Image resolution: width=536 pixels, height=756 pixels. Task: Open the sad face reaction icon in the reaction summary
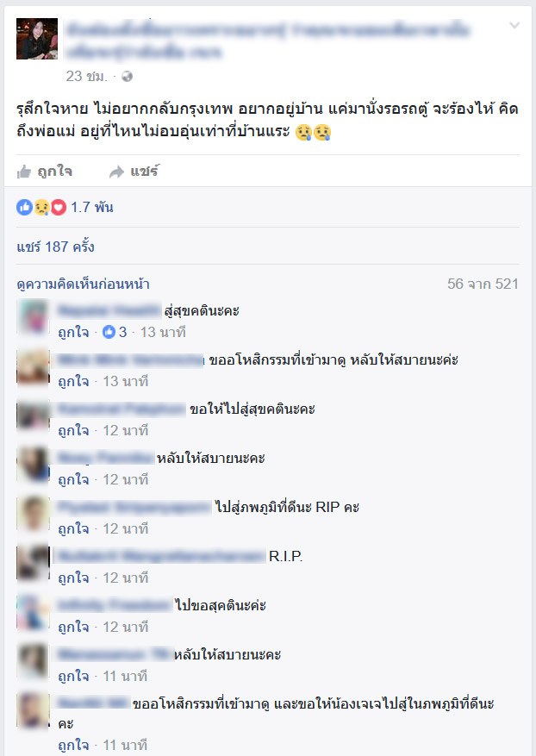[x=41, y=208]
